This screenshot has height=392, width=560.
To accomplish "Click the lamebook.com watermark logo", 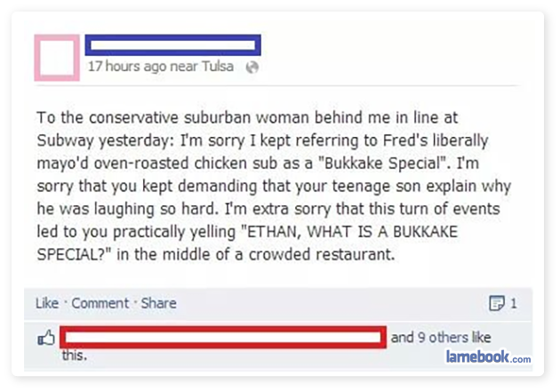I will pyautogui.click(x=488, y=357).
